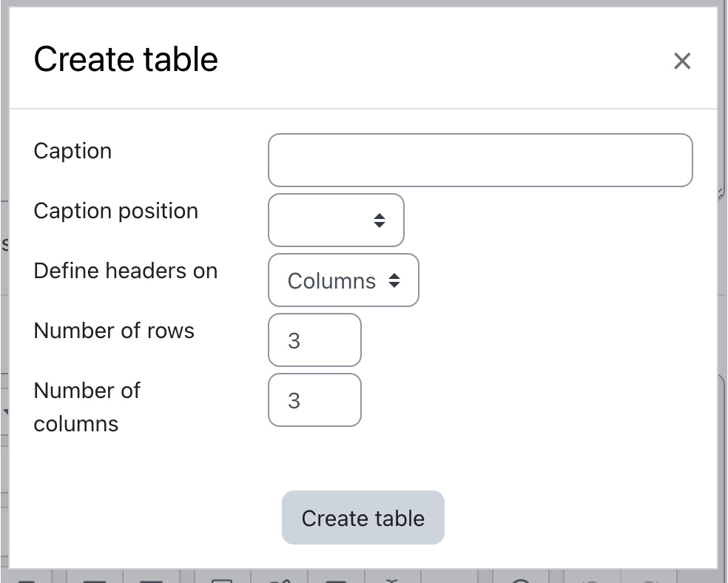Click the Caption position label
The height and width of the screenshot is (583, 728).
coord(115,211)
